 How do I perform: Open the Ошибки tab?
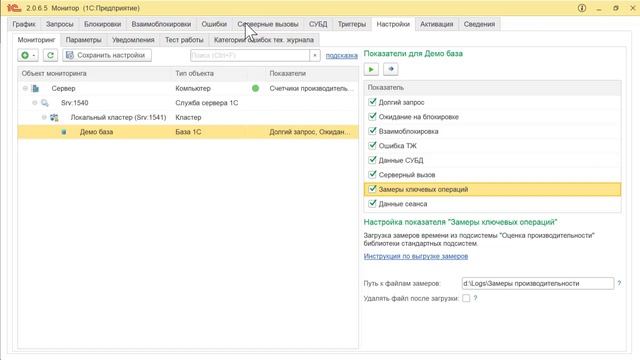pyautogui.click(x=214, y=24)
